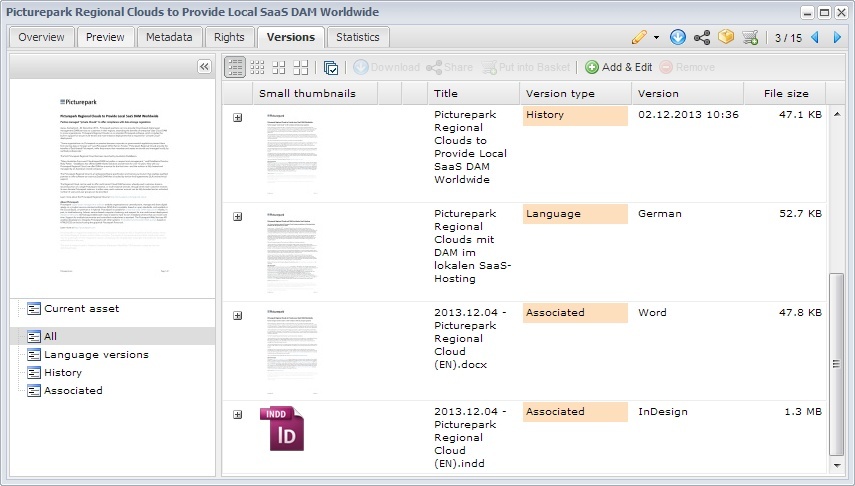The image size is (855, 486).
Task: Click the German version document thumbnail
Action: click(291, 253)
